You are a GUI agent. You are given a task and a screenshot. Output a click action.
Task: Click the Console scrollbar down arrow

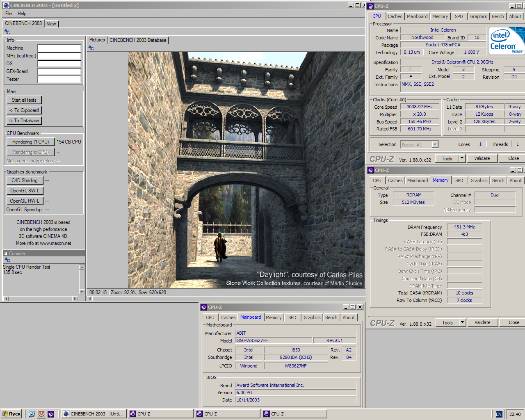point(82,292)
